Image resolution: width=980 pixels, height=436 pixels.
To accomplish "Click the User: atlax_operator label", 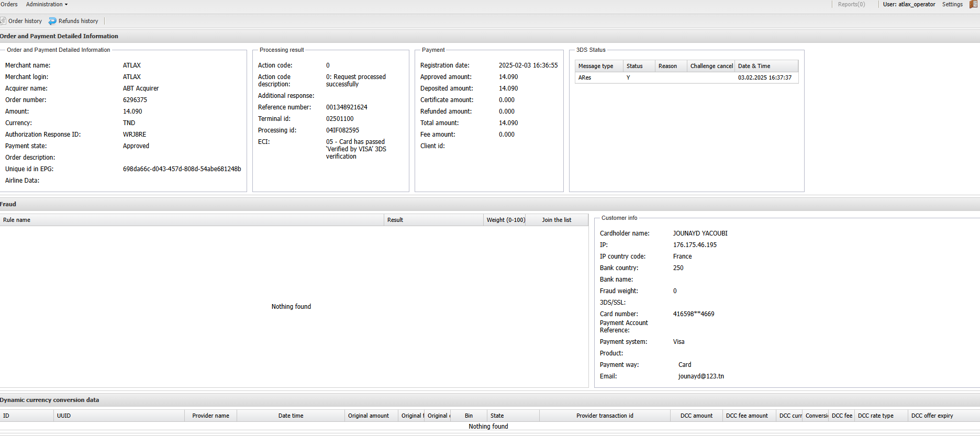I will (x=909, y=4).
